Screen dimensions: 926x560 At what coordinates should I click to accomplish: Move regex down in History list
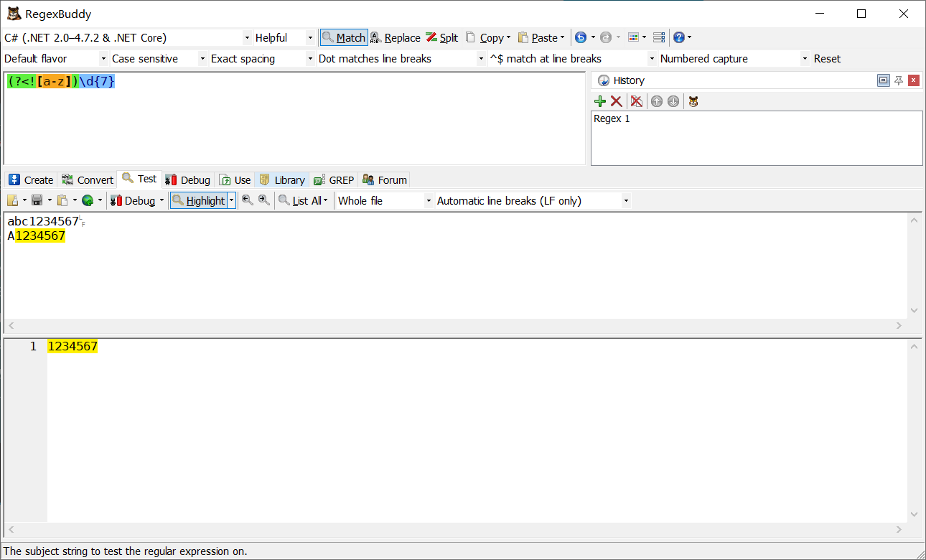coord(673,101)
